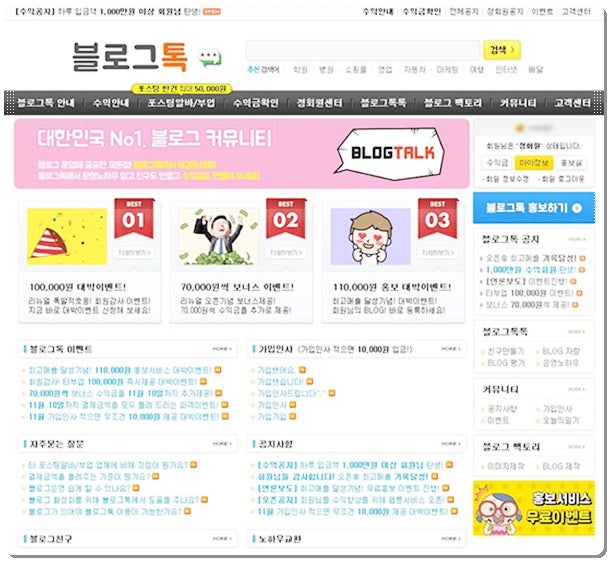Click the arrow icon on 블로그톡 홍보하기 banner
This screenshot has width=610, height=561.
click(577, 208)
